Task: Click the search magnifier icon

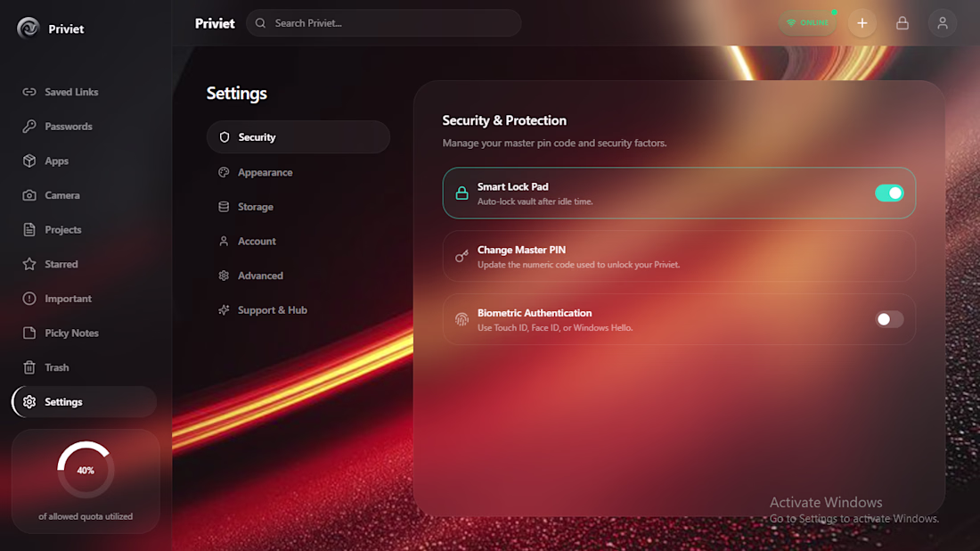Action: tap(261, 23)
